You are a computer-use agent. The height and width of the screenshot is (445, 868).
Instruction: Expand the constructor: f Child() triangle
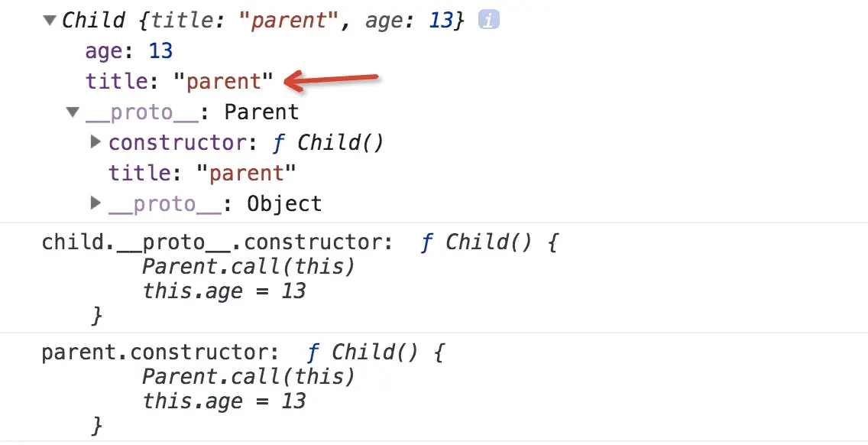click(96, 142)
